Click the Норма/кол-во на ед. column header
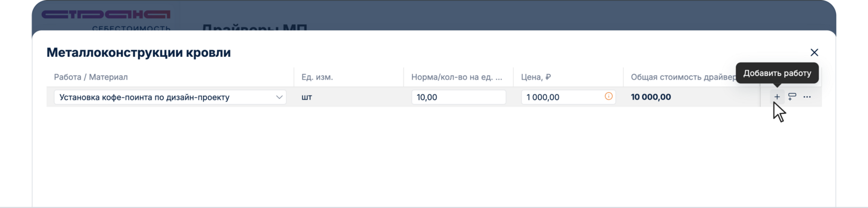This screenshot has height=208, width=868. point(457,77)
